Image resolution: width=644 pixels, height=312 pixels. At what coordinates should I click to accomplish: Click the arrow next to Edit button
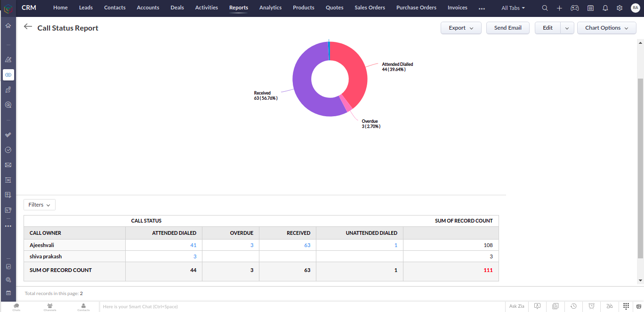pos(567,28)
